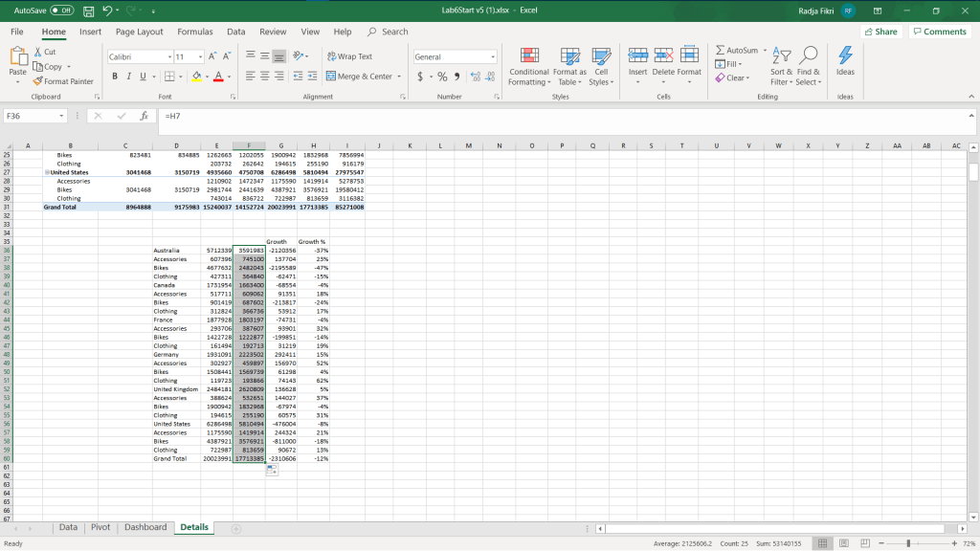Toggle bold formatting
980x551 pixels.
point(115,77)
